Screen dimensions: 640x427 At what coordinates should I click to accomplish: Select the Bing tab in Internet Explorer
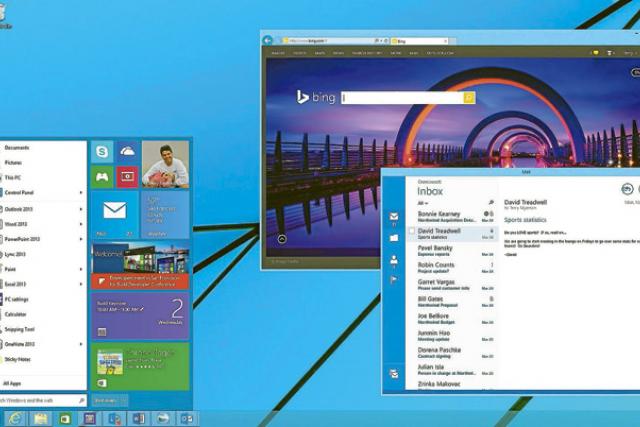[420, 41]
